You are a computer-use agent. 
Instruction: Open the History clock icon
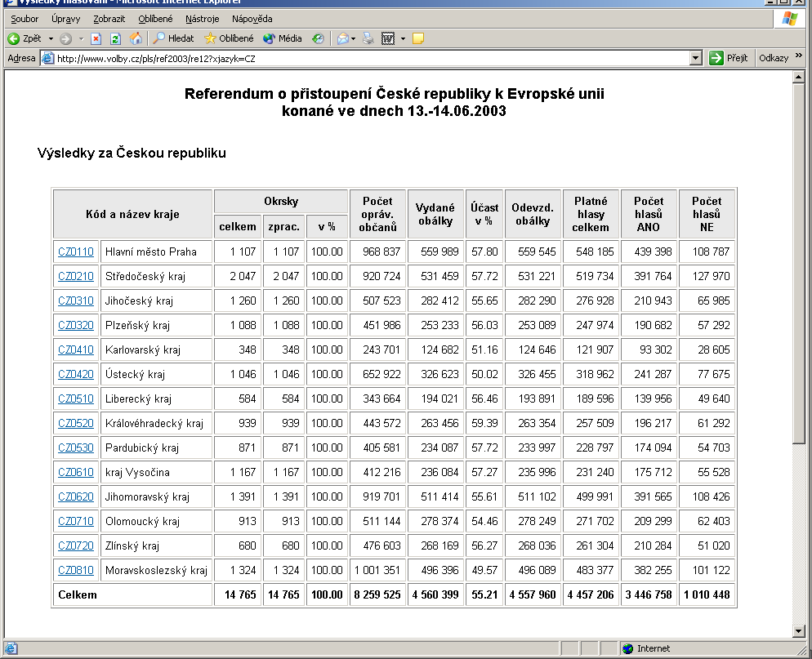[318, 38]
